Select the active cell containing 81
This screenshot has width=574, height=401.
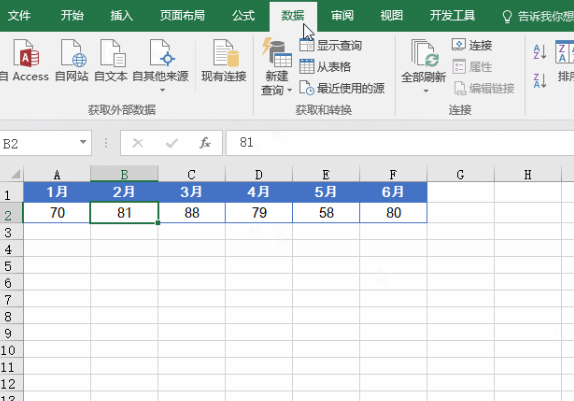[x=124, y=212]
